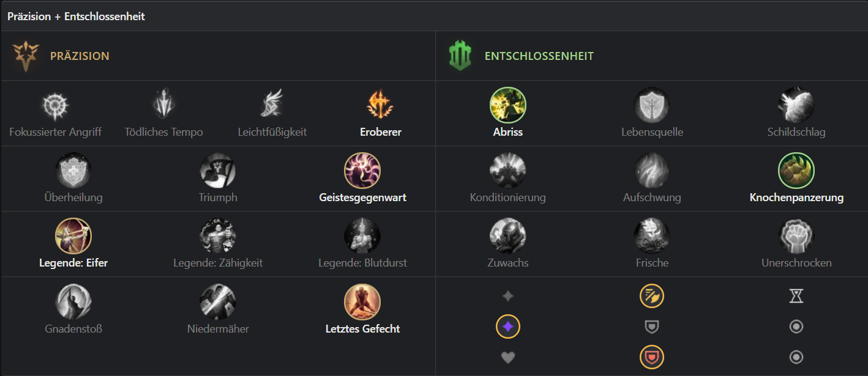
Task: Select the highlighted red armor shard
Action: (652, 357)
